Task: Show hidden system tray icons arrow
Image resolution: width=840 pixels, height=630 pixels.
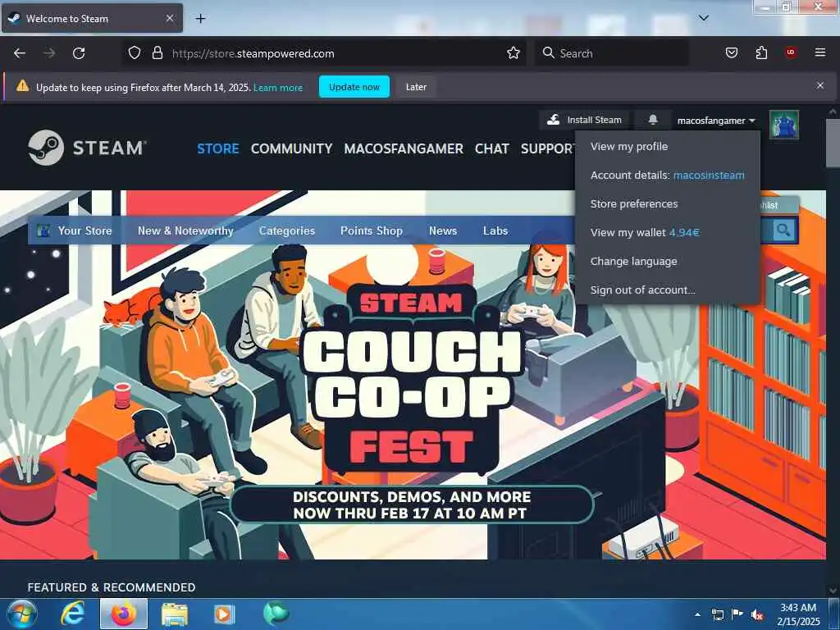Action: point(697,614)
